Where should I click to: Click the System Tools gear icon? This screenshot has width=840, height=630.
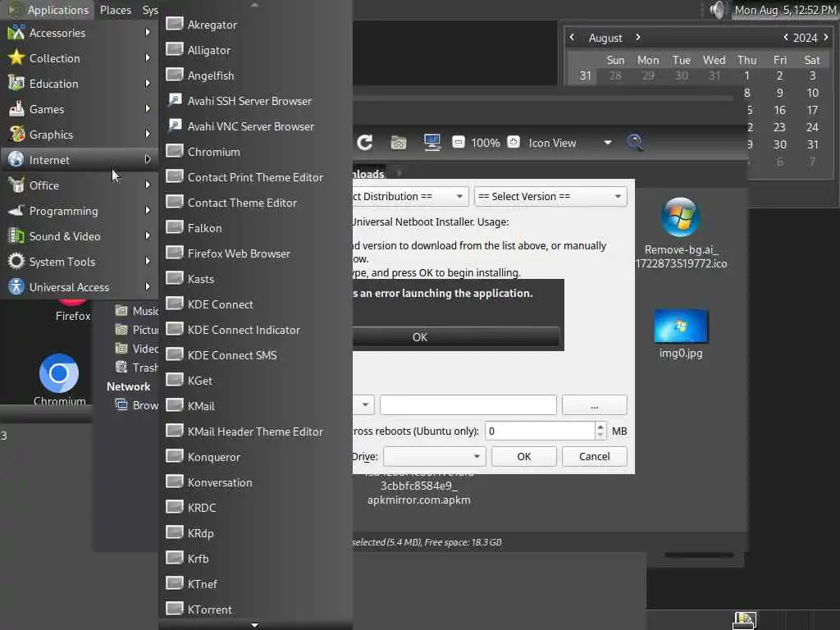[x=16, y=262]
